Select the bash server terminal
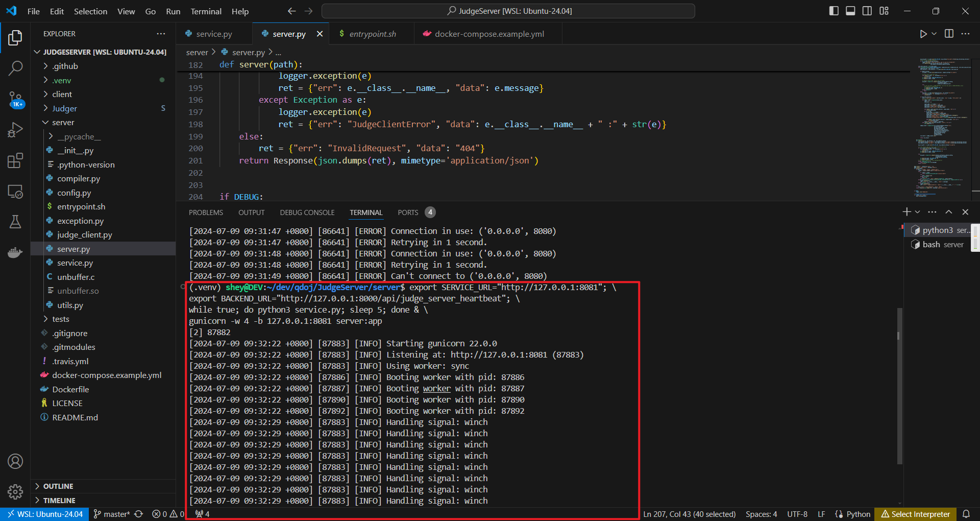The image size is (980, 521). [x=938, y=245]
